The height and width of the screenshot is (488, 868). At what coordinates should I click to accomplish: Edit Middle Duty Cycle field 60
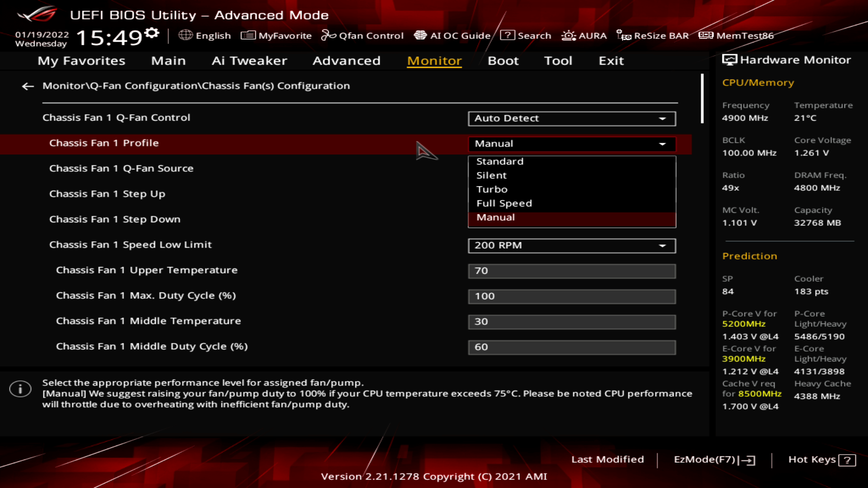pyautogui.click(x=572, y=347)
